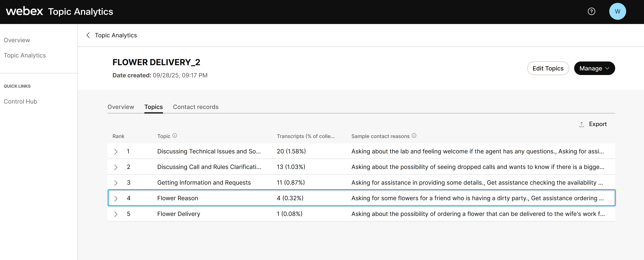The image size is (644, 260).
Task: Click the Topic column info icon
Action: point(175,135)
